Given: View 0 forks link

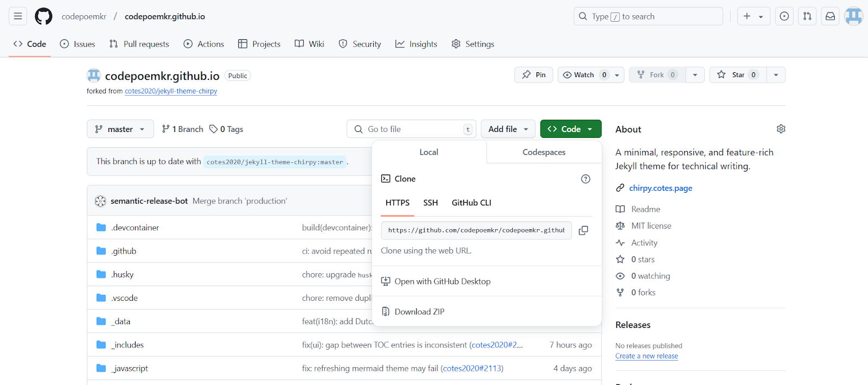Looking at the screenshot, I should (636, 293).
